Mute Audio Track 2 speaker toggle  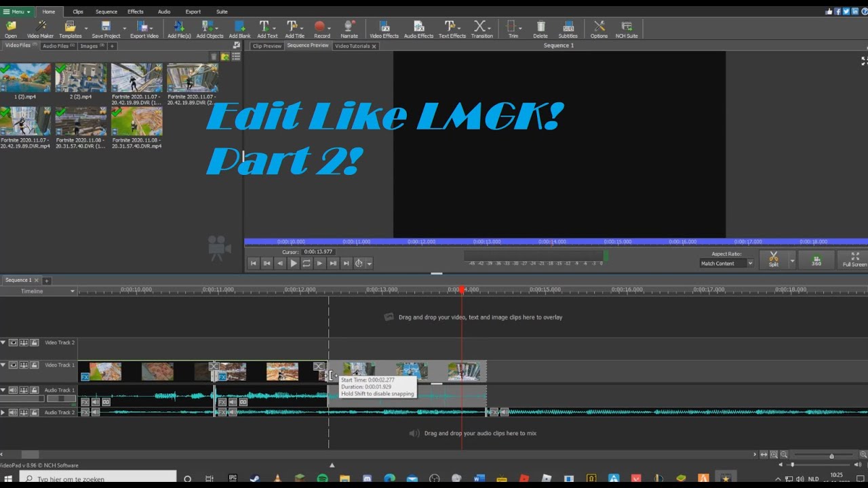[x=13, y=412]
